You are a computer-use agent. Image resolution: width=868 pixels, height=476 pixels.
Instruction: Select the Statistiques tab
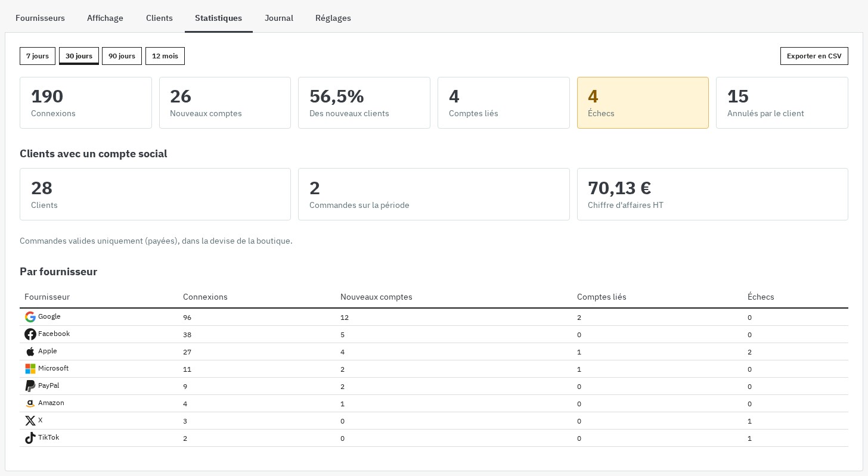click(219, 18)
